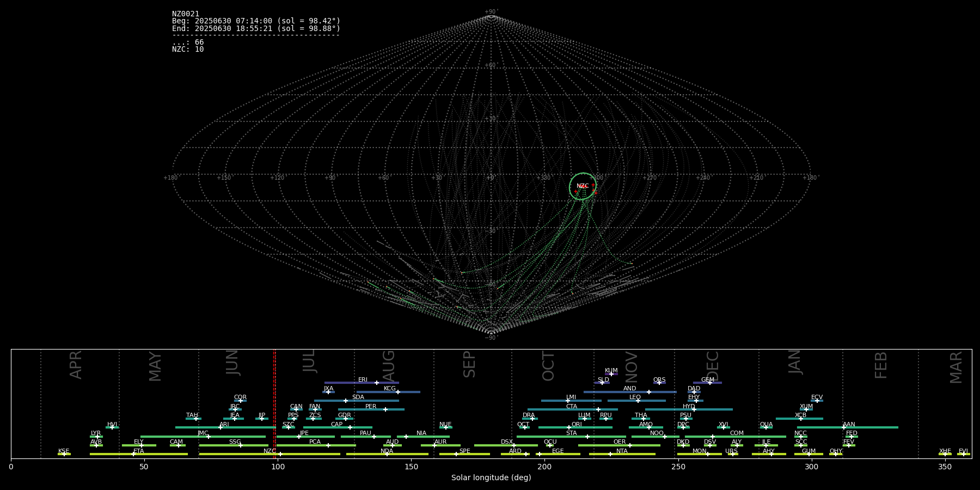
Task: Click the CAP shower label
Action: click(337, 424)
